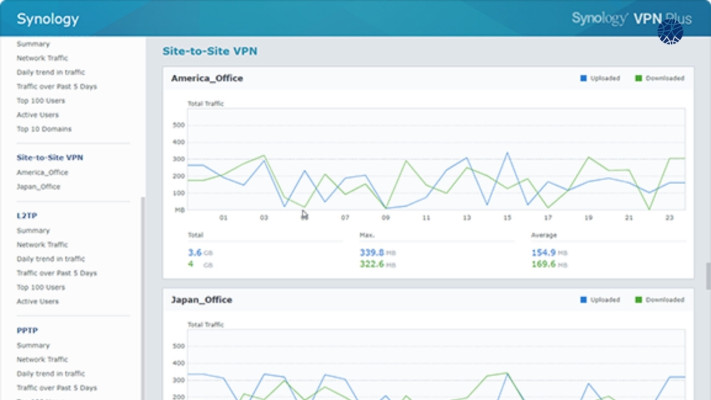
Task: Click the 322.6 MB max downloaded value
Action: coord(378,264)
